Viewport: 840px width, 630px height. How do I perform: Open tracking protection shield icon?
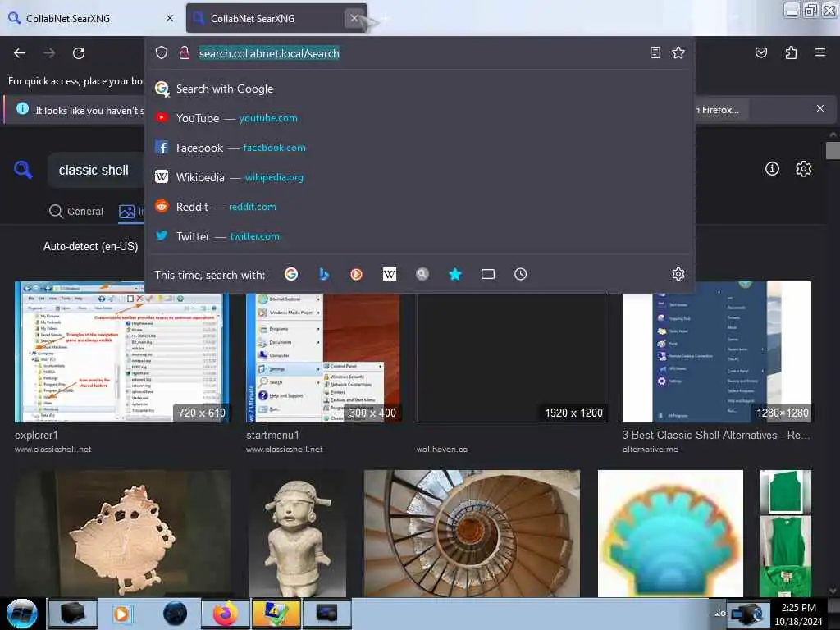(162, 52)
